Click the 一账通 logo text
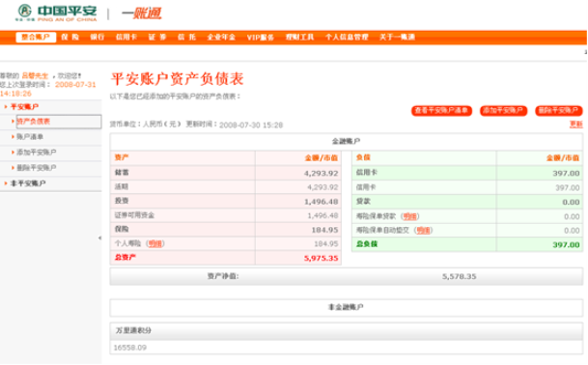This screenshot has width=588, height=365. (141, 14)
